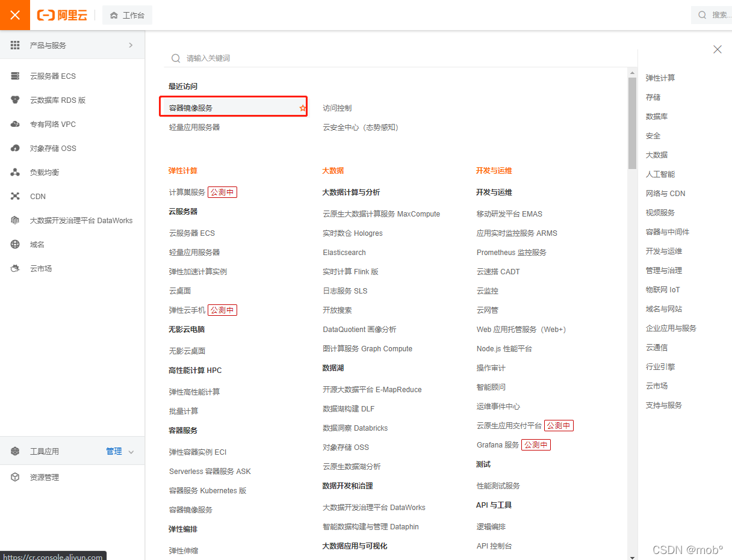The height and width of the screenshot is (560, 732).
Task: Click the 域名 globe icon
Action: pos(15,244)
